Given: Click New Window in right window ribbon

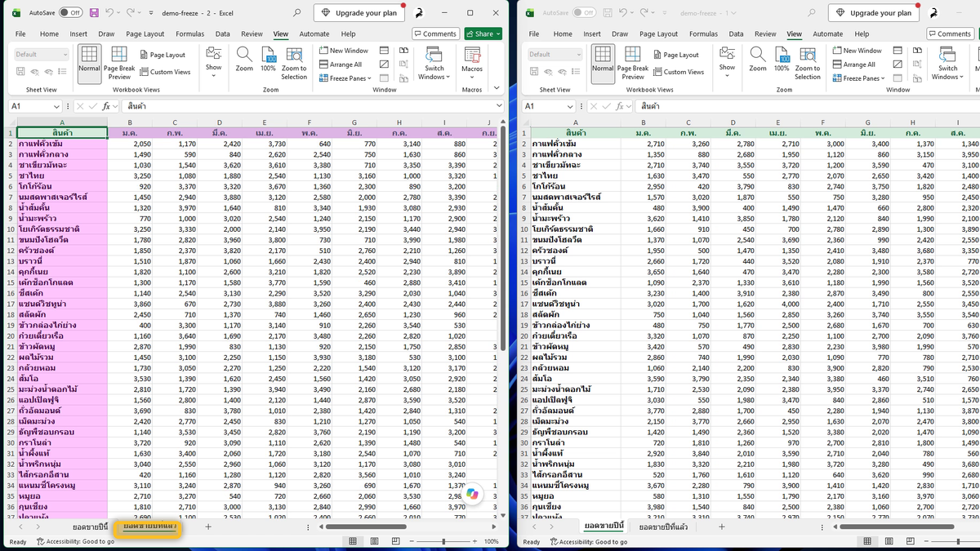Looking at the screenshot, I should 857,51.
